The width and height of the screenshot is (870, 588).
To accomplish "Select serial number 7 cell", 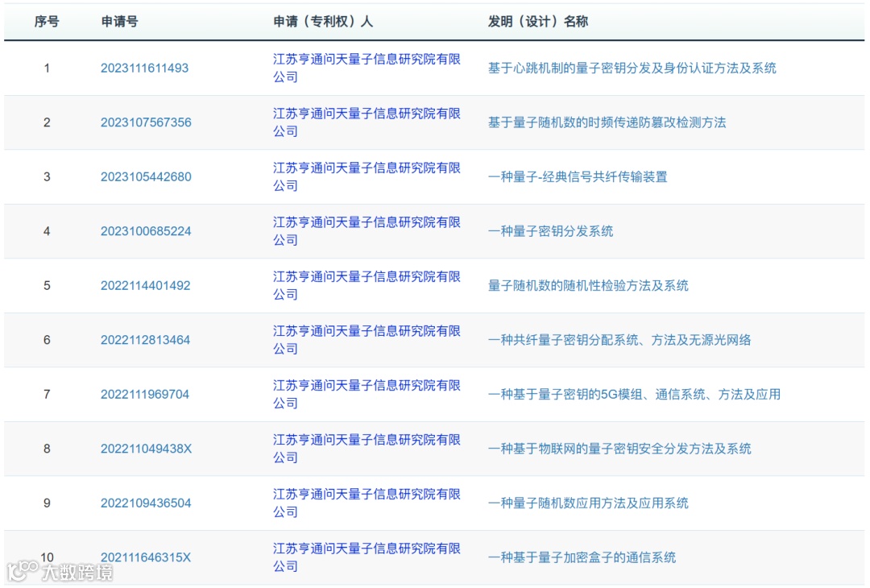I will 48,395.
